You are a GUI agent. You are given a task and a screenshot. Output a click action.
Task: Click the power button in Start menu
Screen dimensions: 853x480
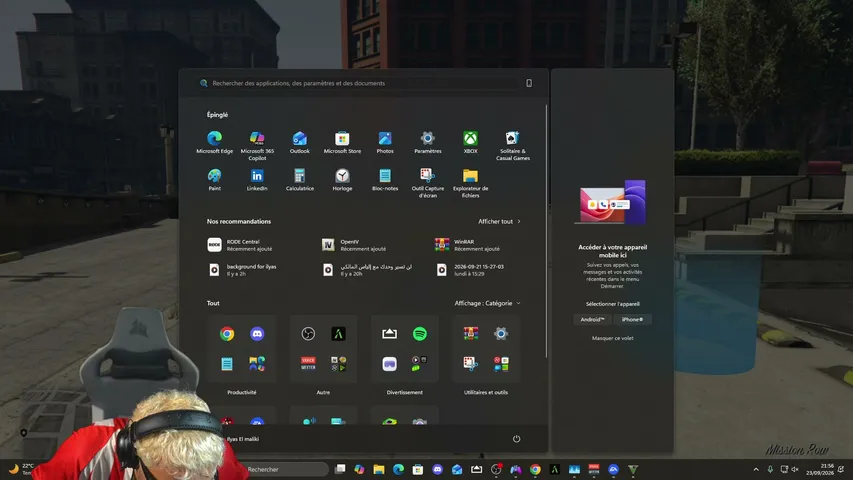tap(516, 439)
